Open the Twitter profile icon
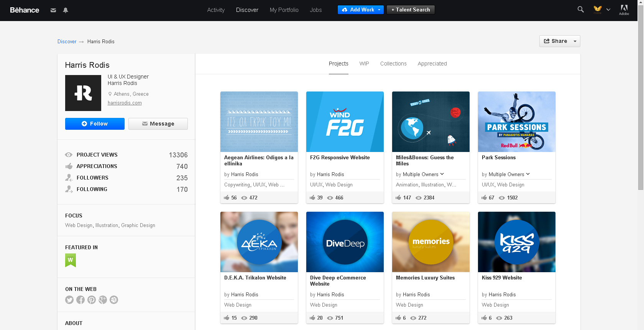The height and width of the screenshot is (330, 644). pos(69,300)
